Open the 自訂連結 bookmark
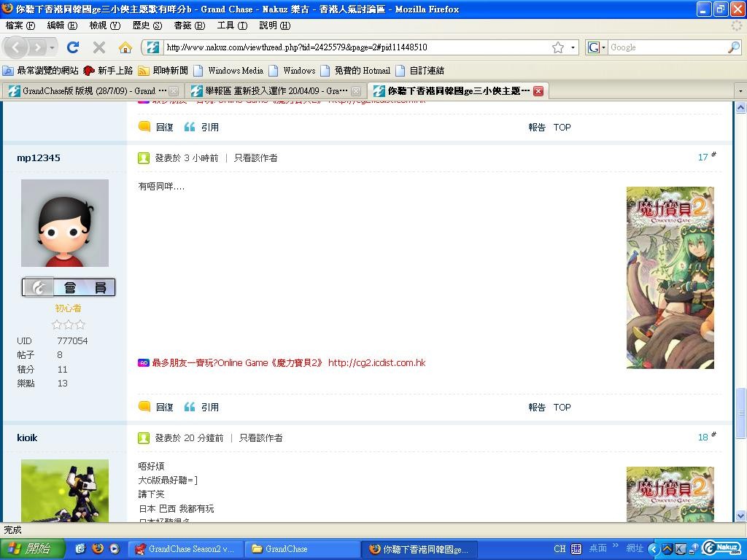Viewport: 747px width, 560px height. click(x=419, y=71)
